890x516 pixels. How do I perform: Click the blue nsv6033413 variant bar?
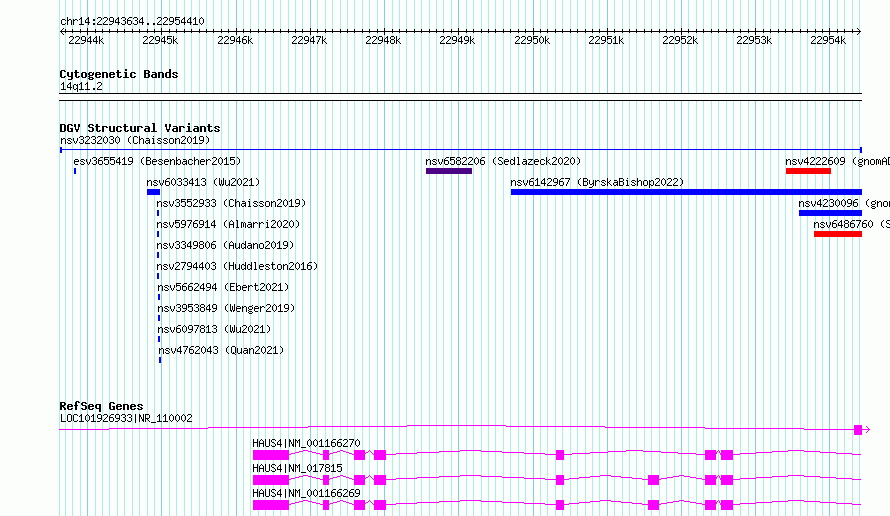coord(153,192)
